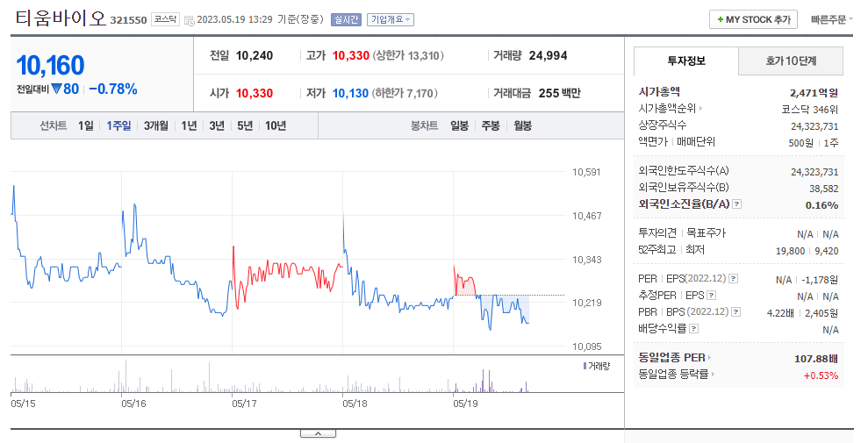The image size is (868, 443).
Task: Click 52-week values 19,800 | 9,420
Action: click(x=807, y=251)
